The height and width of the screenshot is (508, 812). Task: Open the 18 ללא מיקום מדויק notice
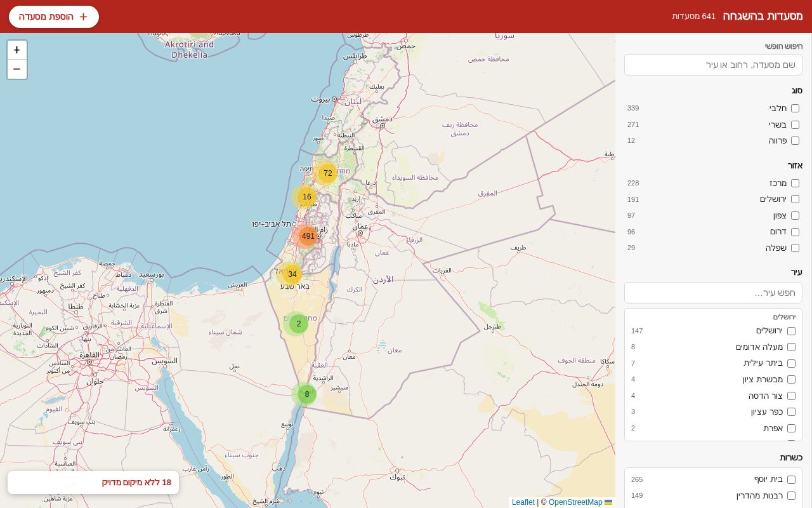click(93, 483)
